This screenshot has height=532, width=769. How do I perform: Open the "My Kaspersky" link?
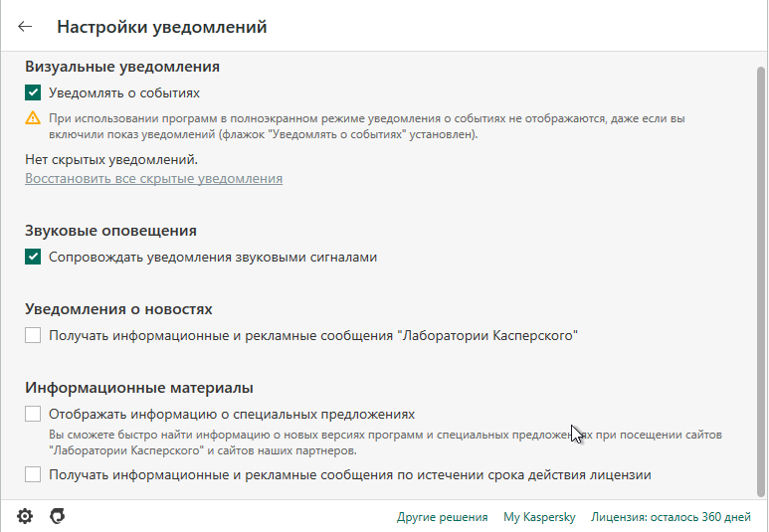[539, 517]
